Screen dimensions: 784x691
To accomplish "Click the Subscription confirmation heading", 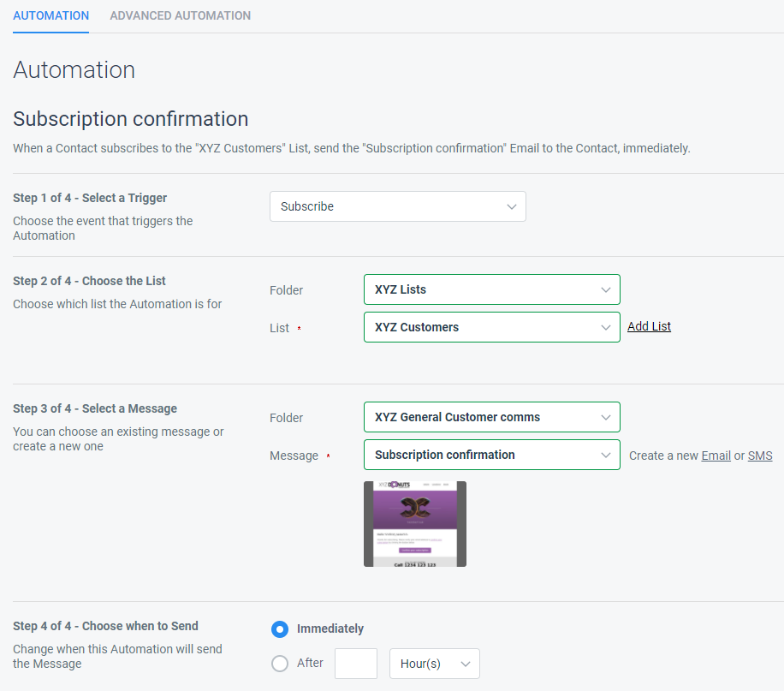I will coord(130,119).
